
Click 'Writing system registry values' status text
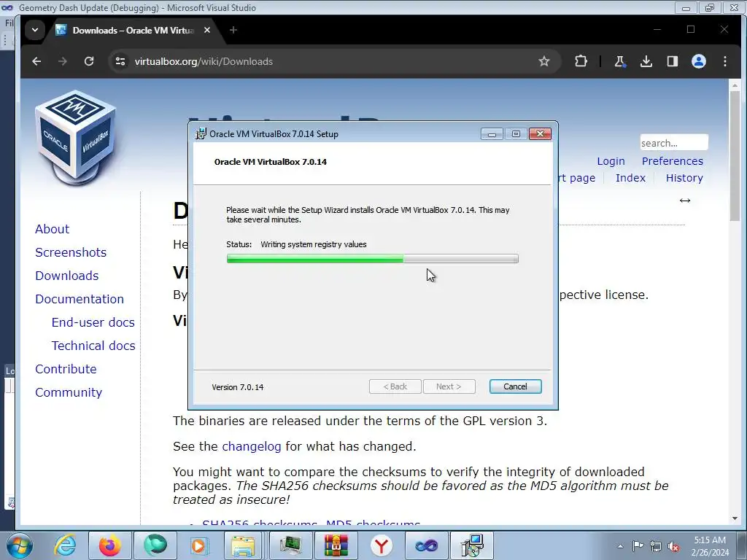[x=314, y=244]
